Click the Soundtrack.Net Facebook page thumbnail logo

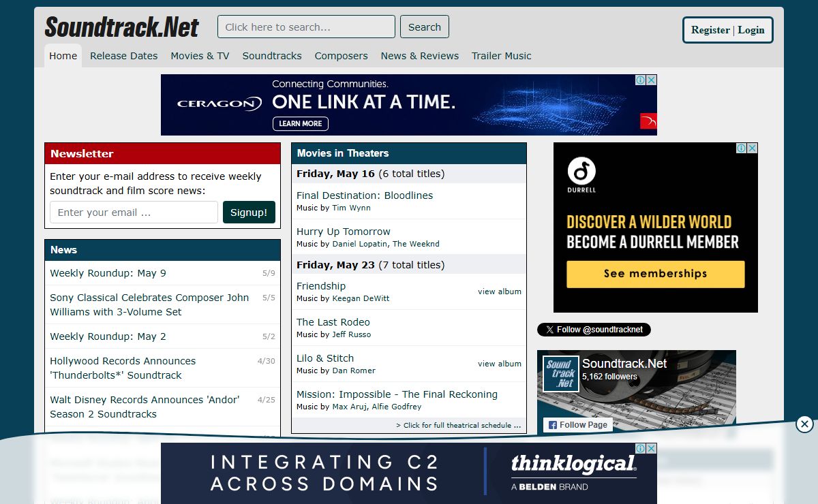[561, 374]
